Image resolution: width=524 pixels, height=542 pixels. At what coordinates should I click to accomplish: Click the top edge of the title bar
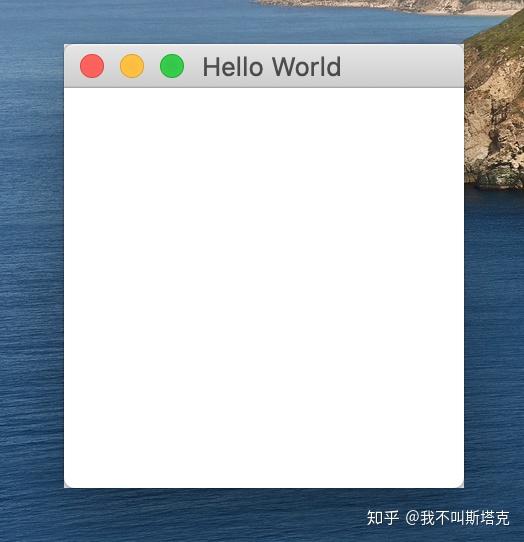pyautogui.click(x=264, y=45)
